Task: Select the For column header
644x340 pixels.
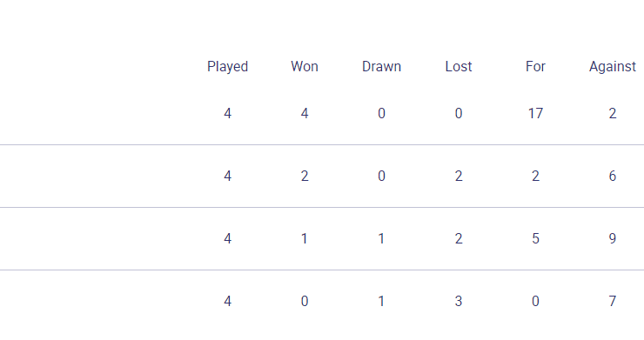Action: tap(535, 66)
